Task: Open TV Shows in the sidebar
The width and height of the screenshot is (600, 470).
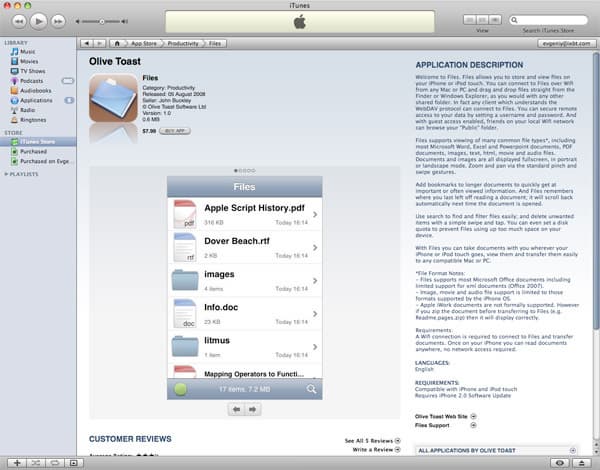Action: click(33, 71)
